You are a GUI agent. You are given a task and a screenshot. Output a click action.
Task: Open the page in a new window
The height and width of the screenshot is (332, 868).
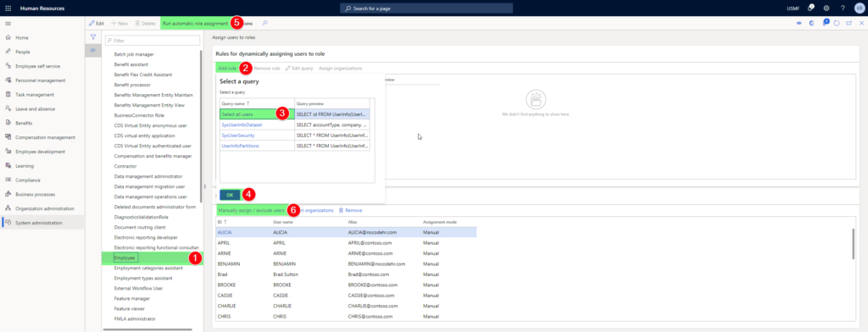pyautogui.click(x=849, y=23)
